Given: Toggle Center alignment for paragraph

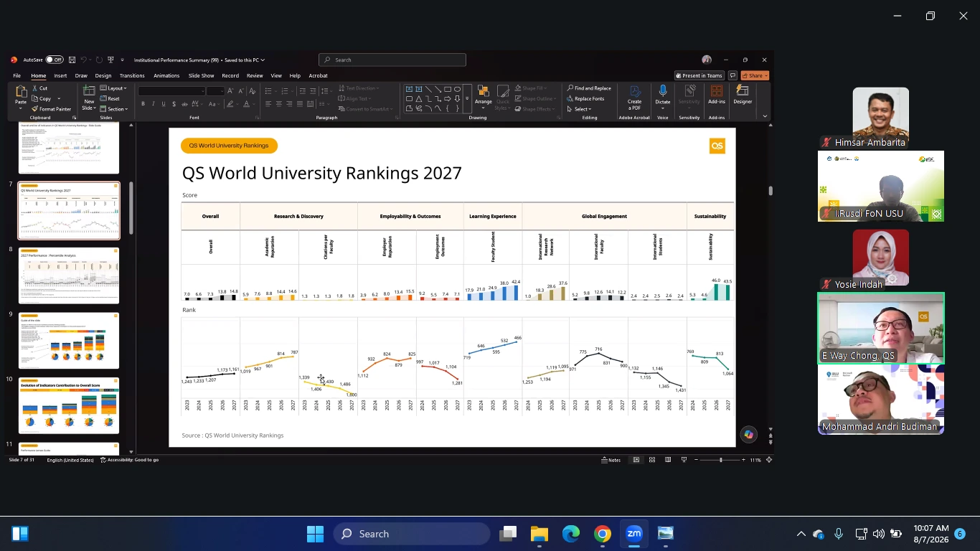Looking at the screenshot, I should point(279,104).
